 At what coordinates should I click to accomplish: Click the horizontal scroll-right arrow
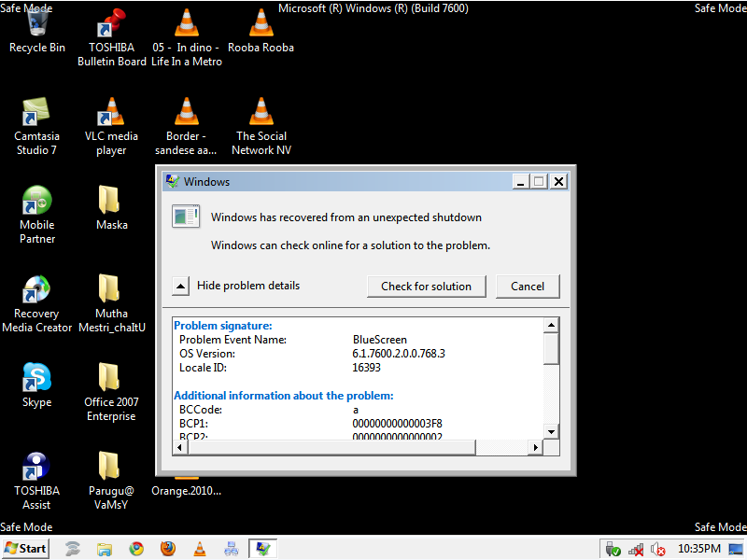(x=536, y=448)
